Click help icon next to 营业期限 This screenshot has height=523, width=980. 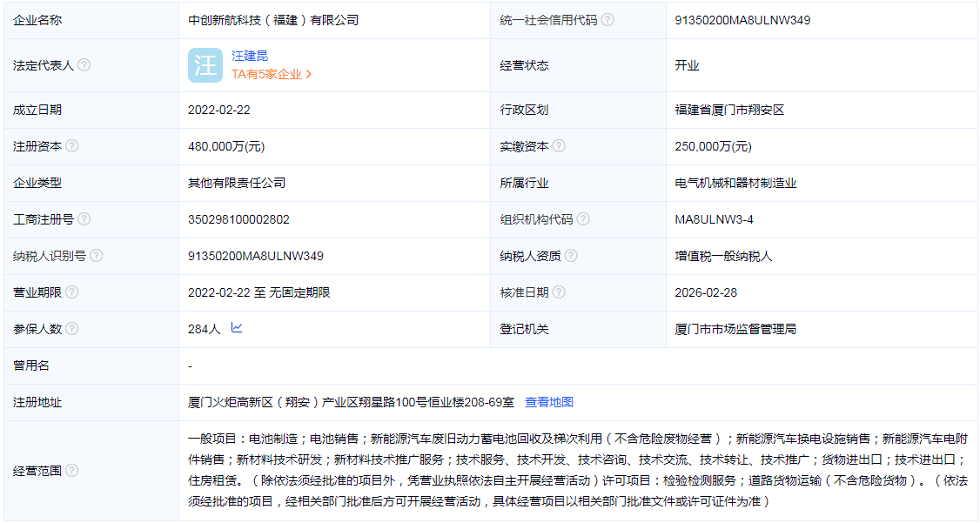click(72, 292)
